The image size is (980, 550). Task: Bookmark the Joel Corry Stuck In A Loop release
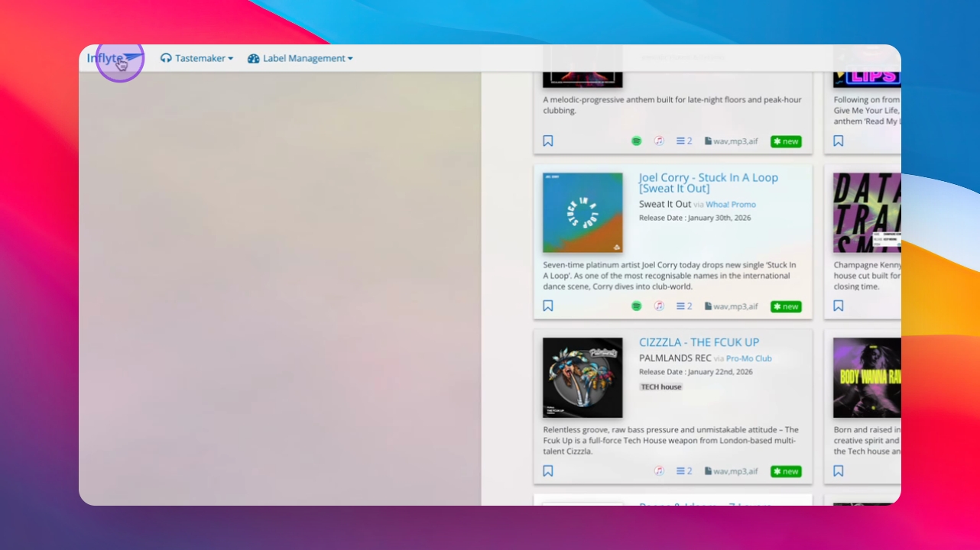click(x=548, y=306)
